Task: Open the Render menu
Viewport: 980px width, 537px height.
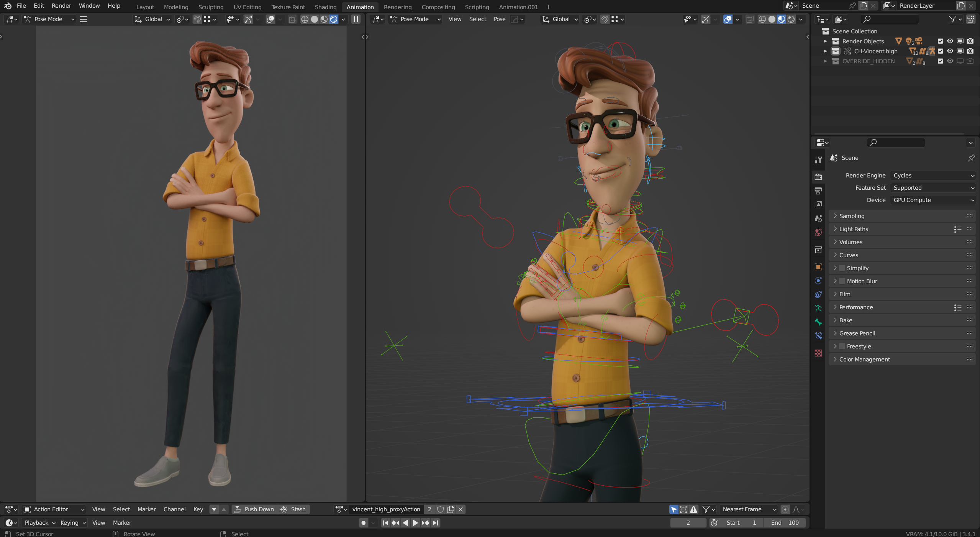Action: [61, 6]
